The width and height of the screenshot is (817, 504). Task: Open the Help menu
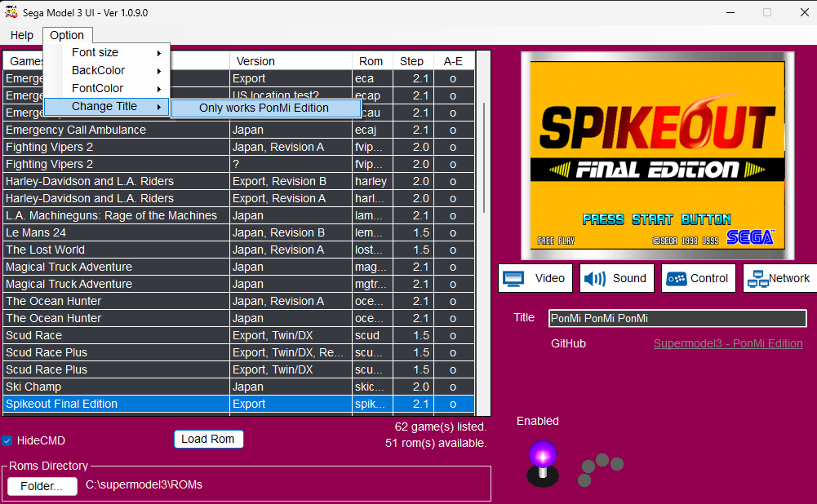tap(22, 35)
